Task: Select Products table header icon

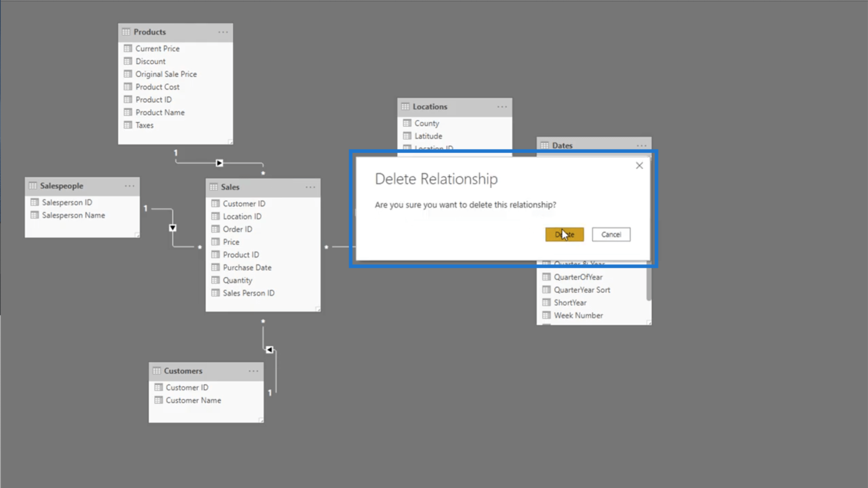Action: tap(126, 32)
